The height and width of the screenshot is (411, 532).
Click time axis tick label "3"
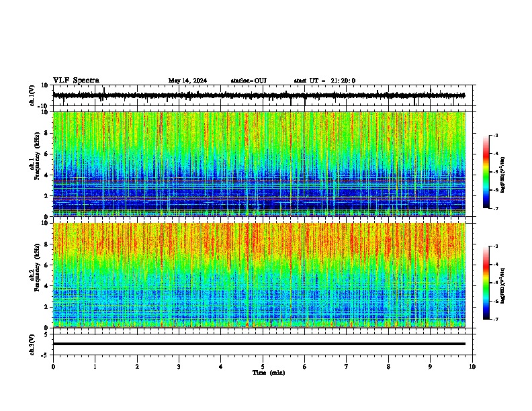point(179,367)
